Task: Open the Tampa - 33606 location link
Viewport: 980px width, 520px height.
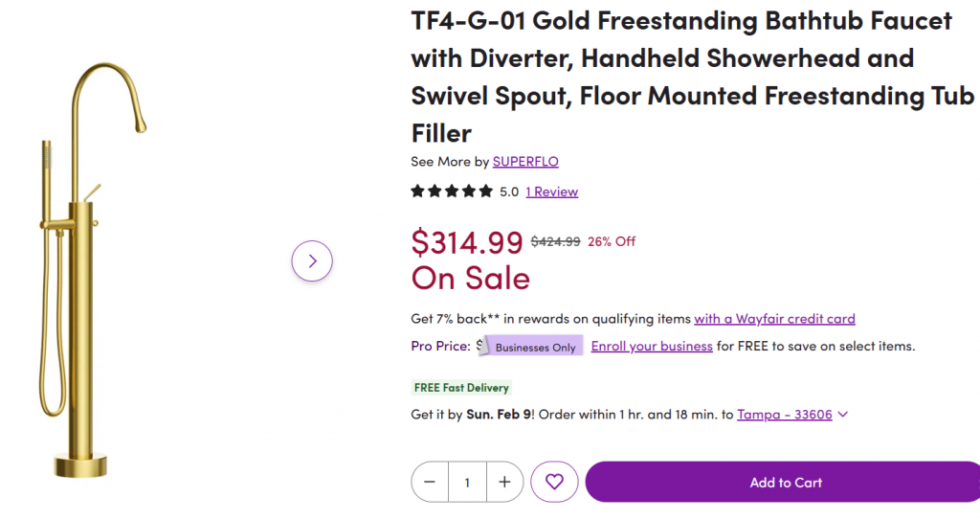Action: pos(784,415)
